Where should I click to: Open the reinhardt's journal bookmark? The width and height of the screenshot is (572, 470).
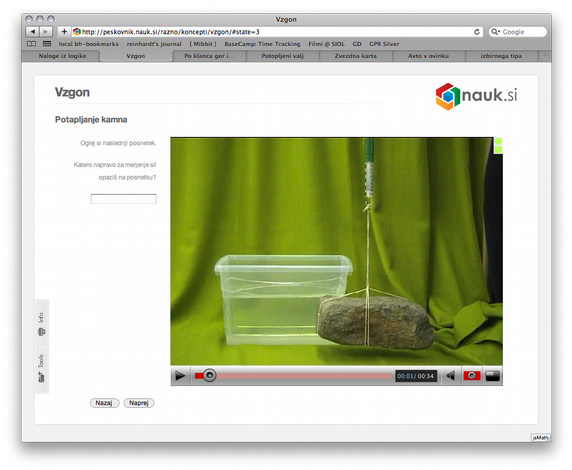coord(154,44)
